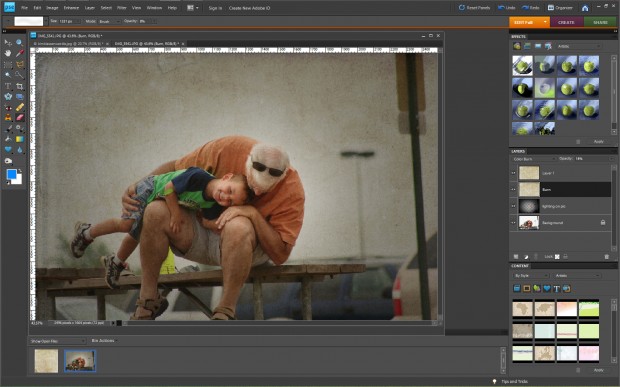Open the Organizer
This screenshot has width=620, height=387.
point(560,8)
